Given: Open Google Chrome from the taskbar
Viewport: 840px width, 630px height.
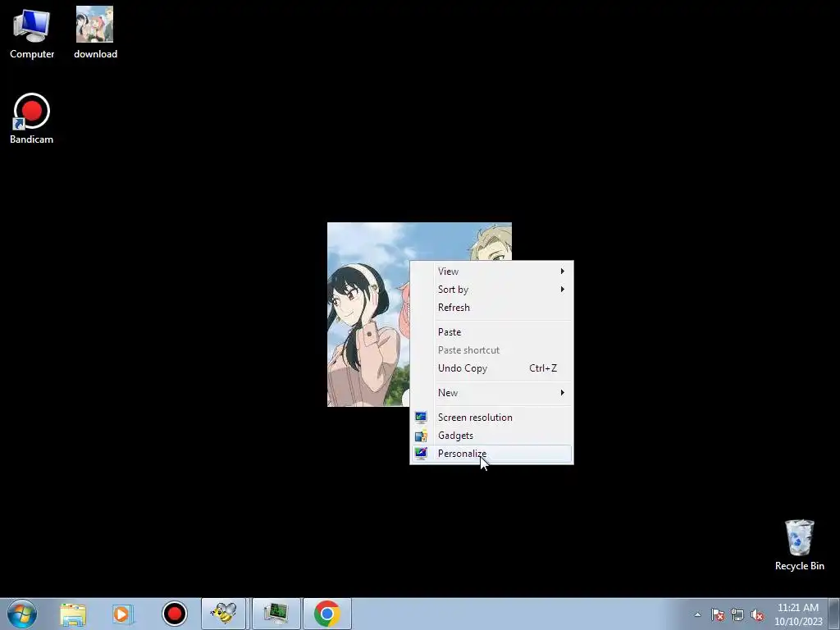Looking at the screenshot, I should coord(327,614).
